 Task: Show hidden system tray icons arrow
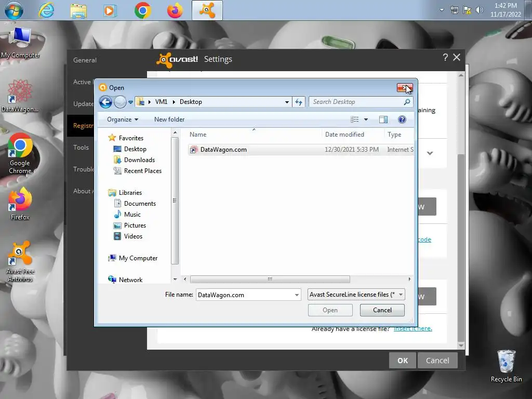[x=442, y=10]
